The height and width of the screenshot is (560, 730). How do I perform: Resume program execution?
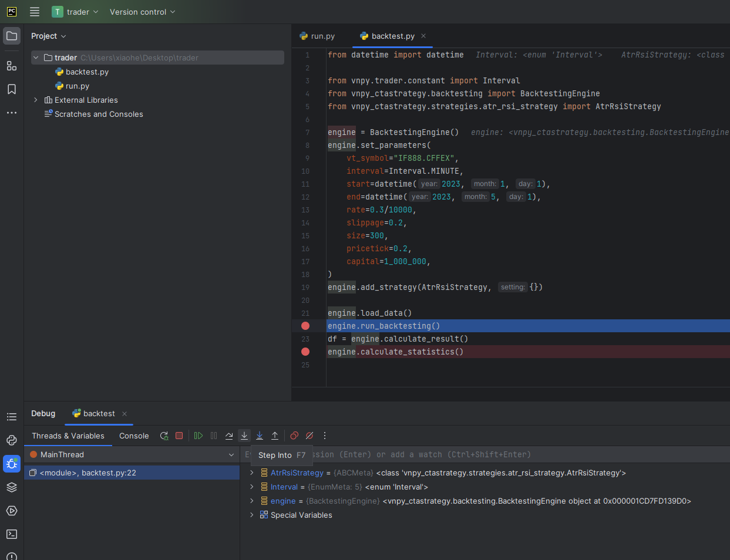click(199, 436)
